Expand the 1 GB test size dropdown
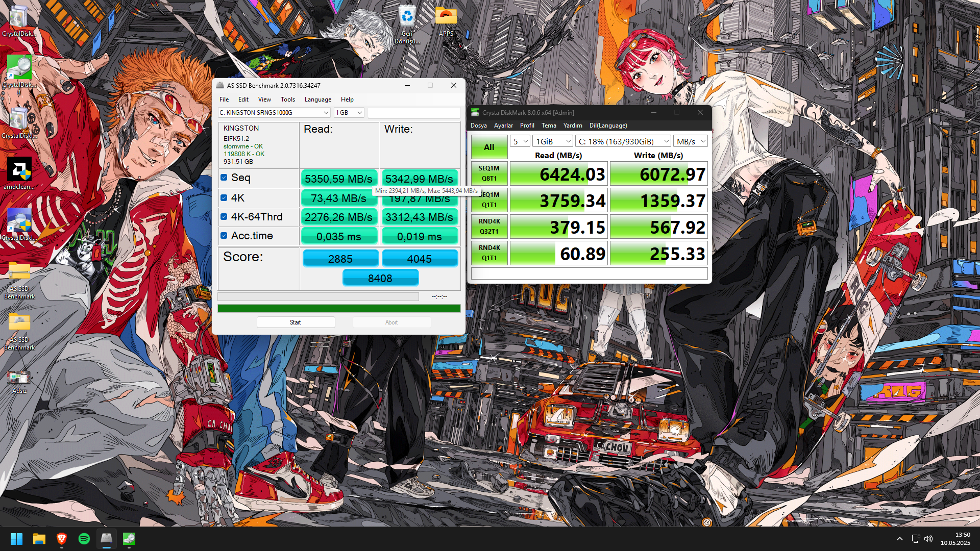The image size is (980, 551). point(349,112)
